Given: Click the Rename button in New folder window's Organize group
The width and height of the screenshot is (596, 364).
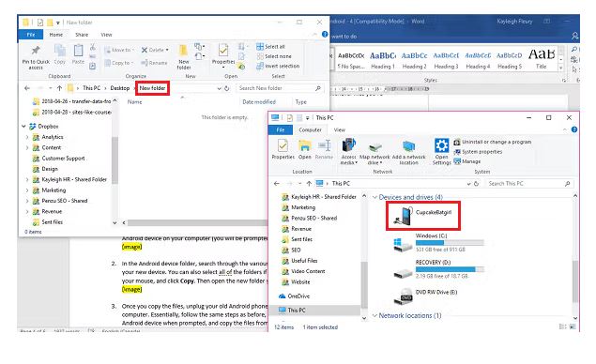Looking at the screenshot, I should coord(154,63).
